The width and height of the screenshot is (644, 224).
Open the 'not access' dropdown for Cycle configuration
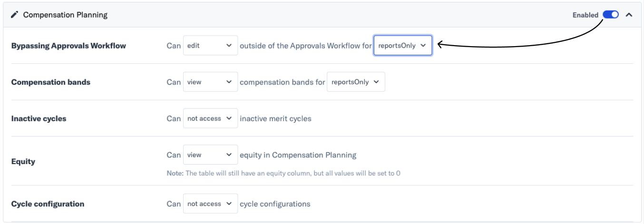pyautogui.click(x=210, y=204)
